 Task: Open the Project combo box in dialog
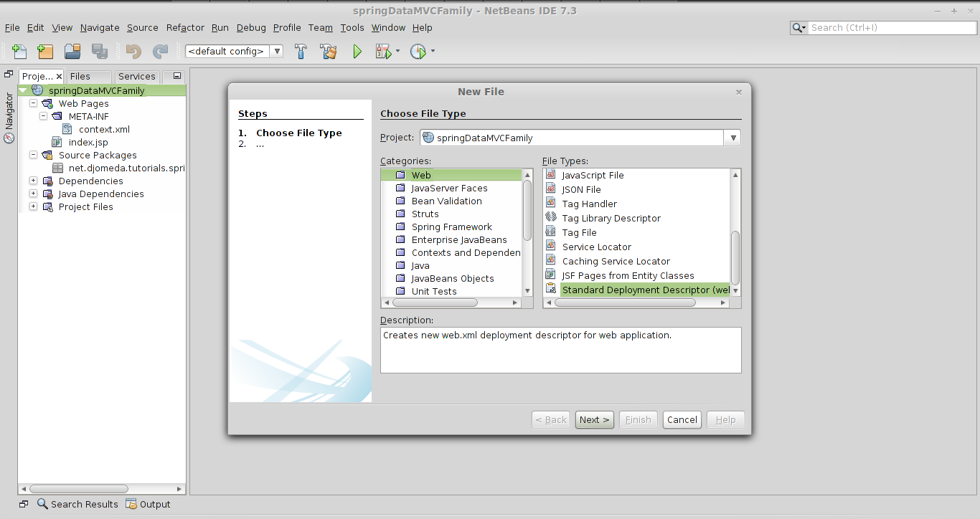tap(733, 138)
